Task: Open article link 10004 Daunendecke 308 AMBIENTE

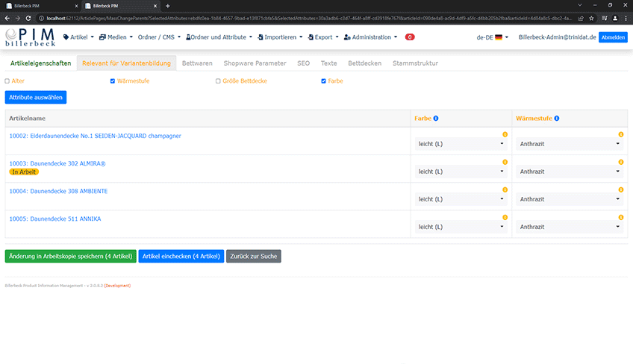Action: click(x=58, y=191)
